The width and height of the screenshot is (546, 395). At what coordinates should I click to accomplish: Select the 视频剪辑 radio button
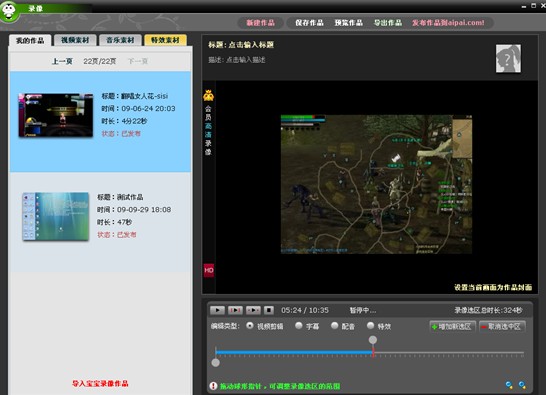pyautogui.click(x=250, y=326)
